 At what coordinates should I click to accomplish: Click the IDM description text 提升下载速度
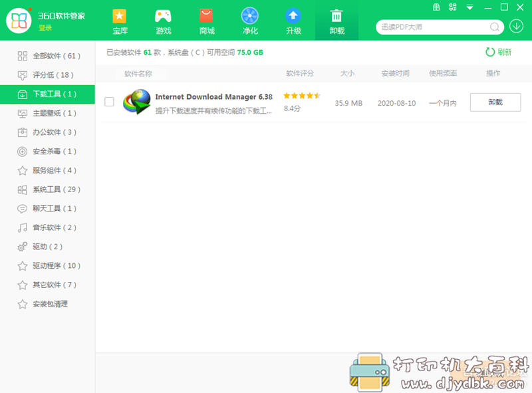213,110
